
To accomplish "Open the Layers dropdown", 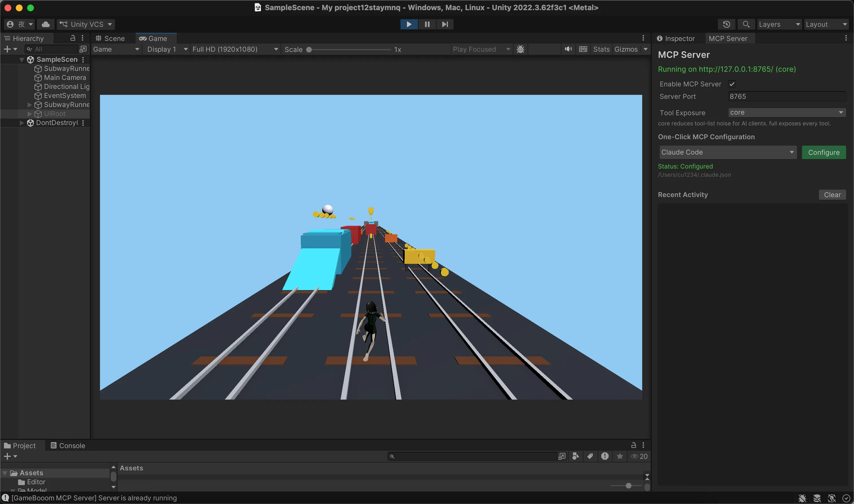I will point(779,24).
